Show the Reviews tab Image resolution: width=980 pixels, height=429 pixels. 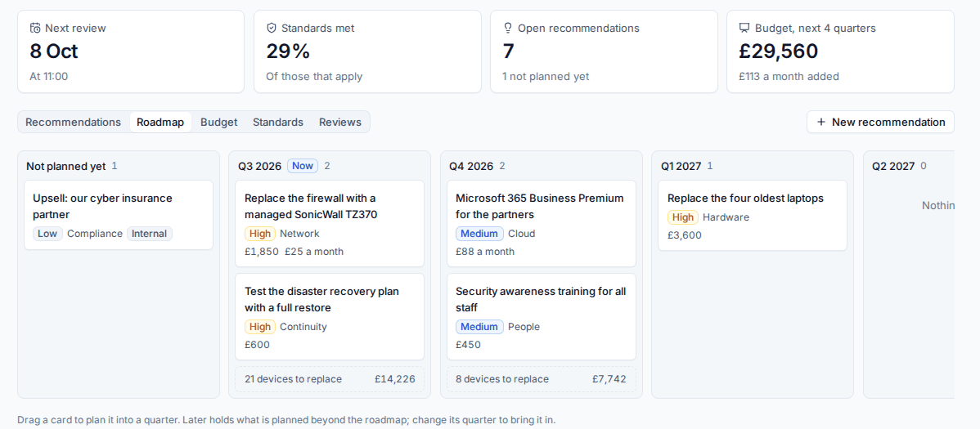click(340, 122)
